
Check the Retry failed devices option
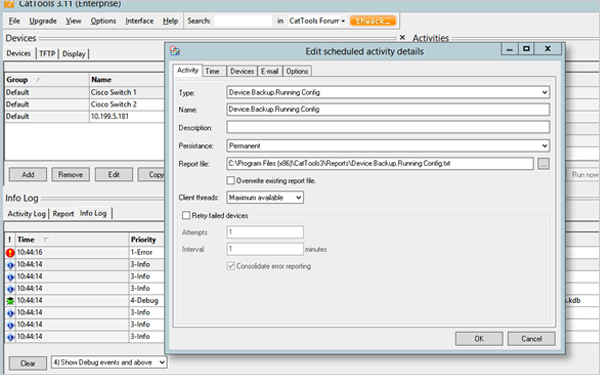tap(186, 215)
